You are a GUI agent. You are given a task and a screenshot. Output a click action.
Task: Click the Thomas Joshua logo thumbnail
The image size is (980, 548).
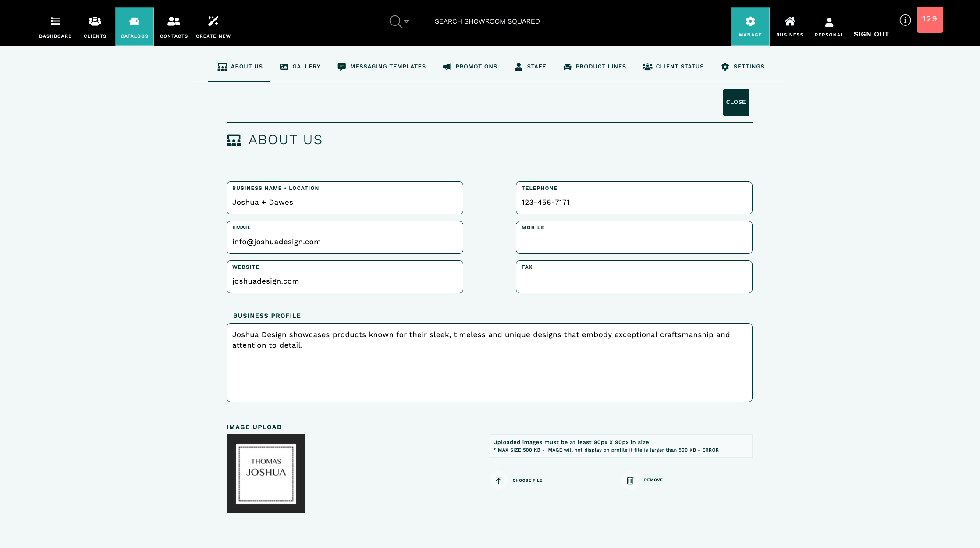266,474
